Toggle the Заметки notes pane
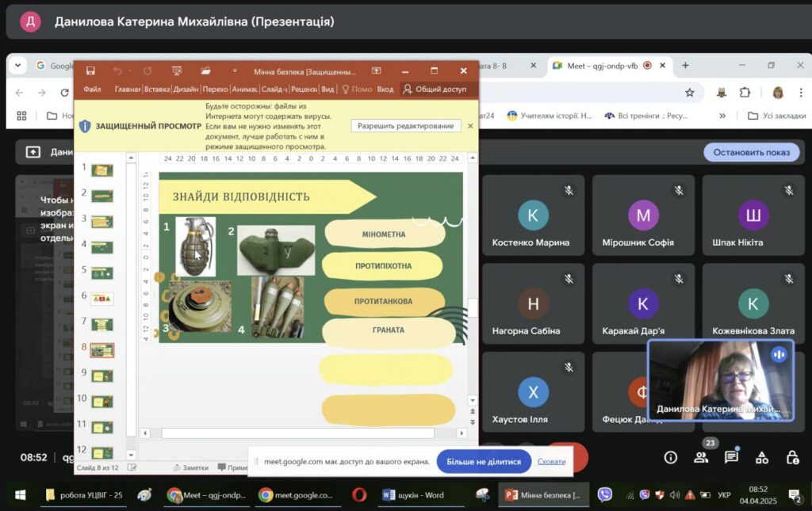This screenshot has width=812, height=511. point(191,467)
